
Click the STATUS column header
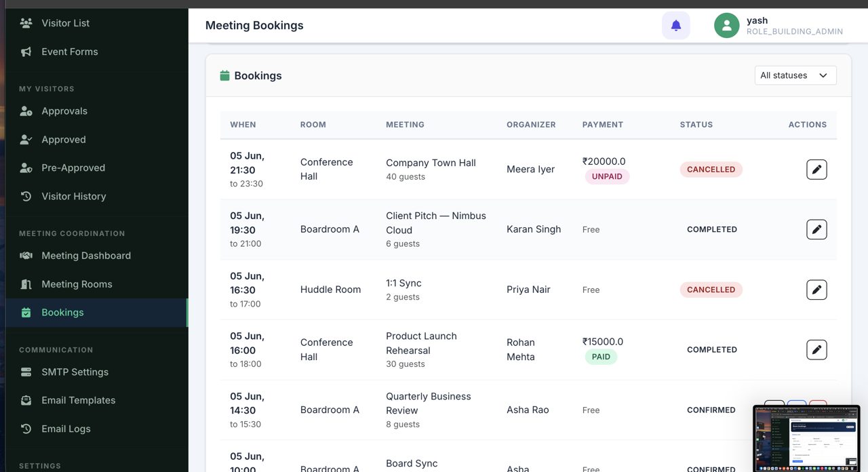[x=696, y=125]
